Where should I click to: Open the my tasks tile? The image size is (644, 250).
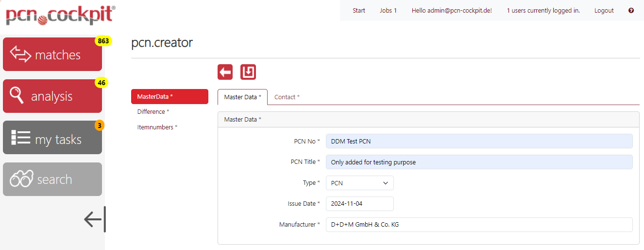coord(52,138)
